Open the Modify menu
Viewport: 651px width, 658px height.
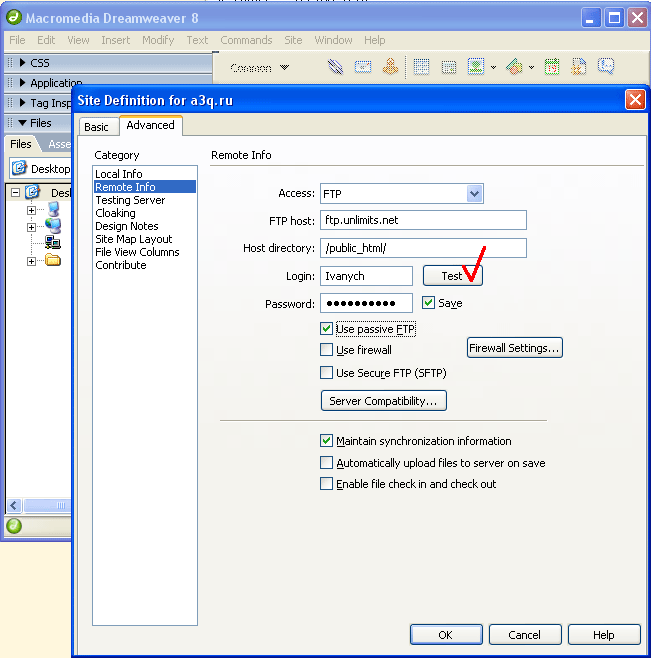158,40
